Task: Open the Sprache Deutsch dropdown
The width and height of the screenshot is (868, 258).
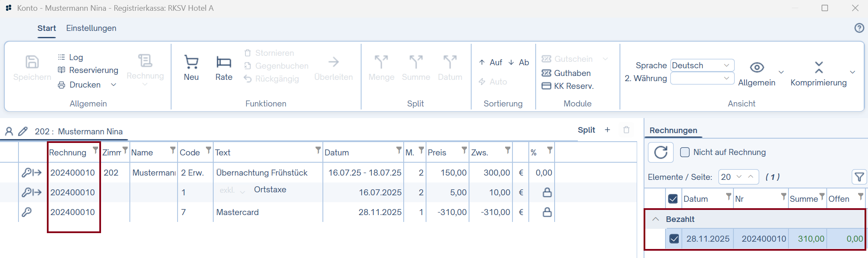Action: coord(702,65)
